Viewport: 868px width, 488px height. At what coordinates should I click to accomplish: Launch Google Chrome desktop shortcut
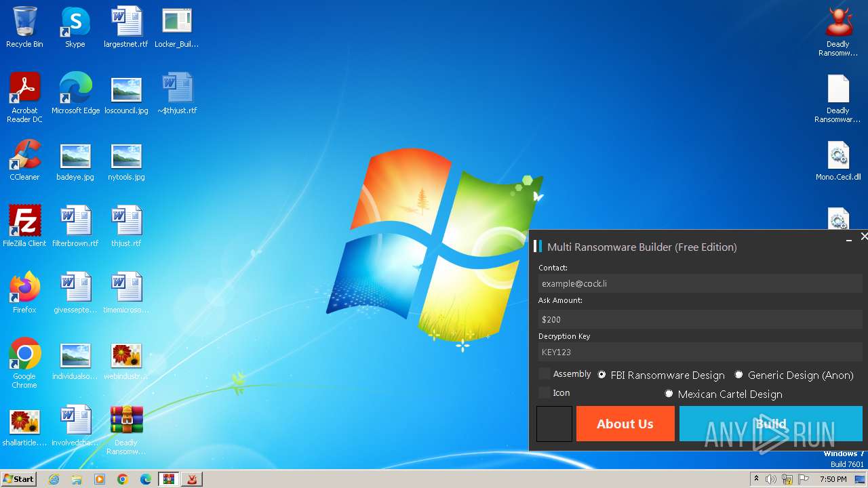coord(24,364)
